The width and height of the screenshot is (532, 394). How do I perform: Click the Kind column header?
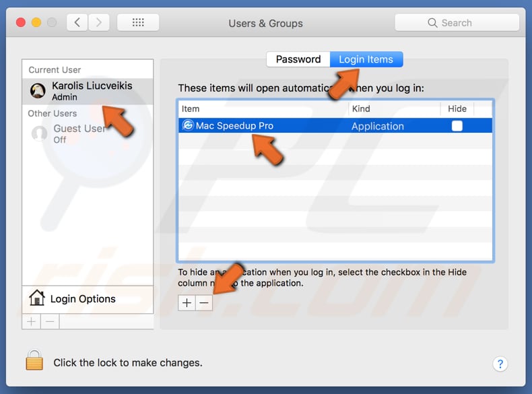[x=394, y=109]
